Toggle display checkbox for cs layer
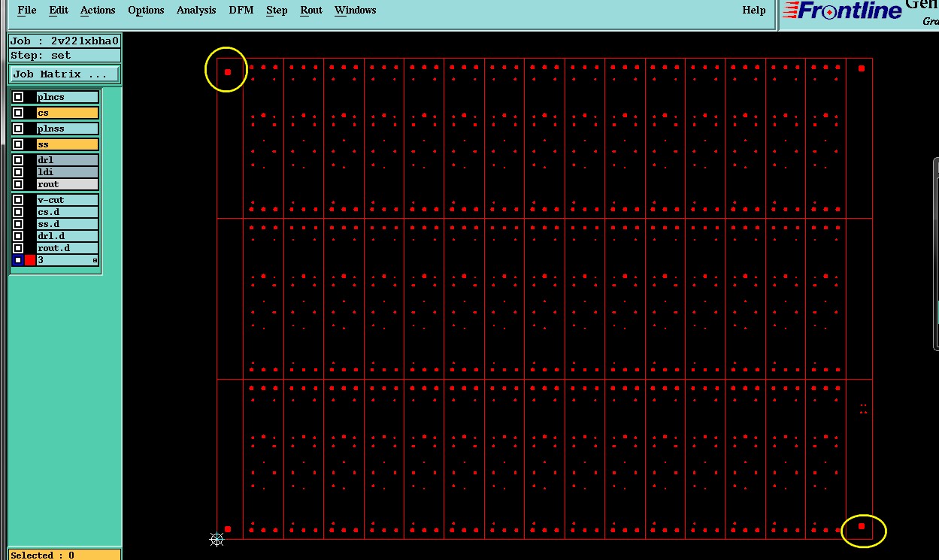The height and width of the screenshot is (560, 939). [18, 113]
